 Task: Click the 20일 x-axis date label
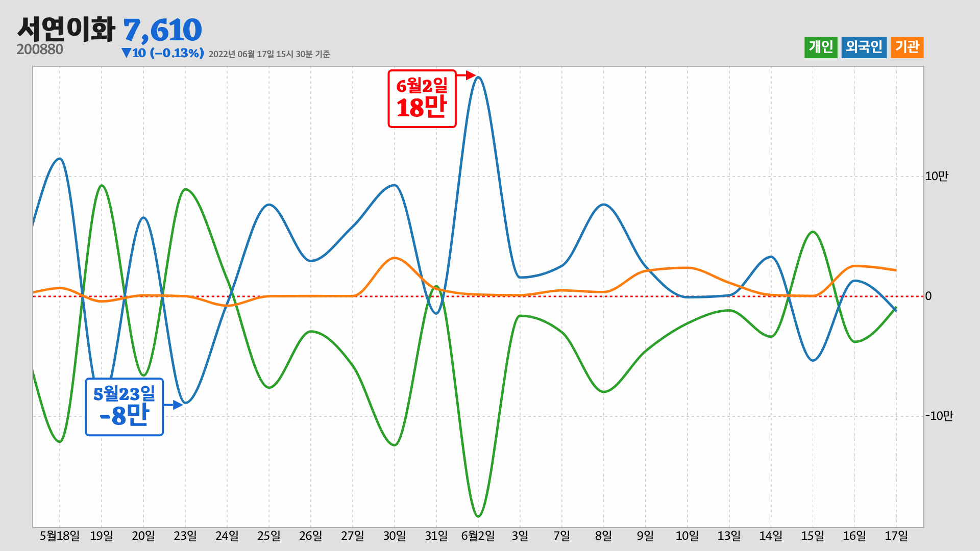tap(143, 536)
